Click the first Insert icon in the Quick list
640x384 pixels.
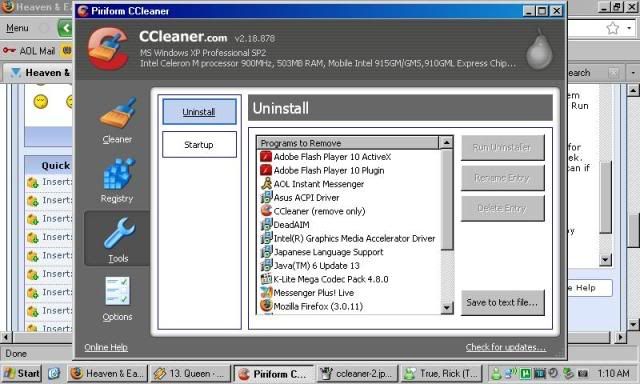click(x=33, y=182)
